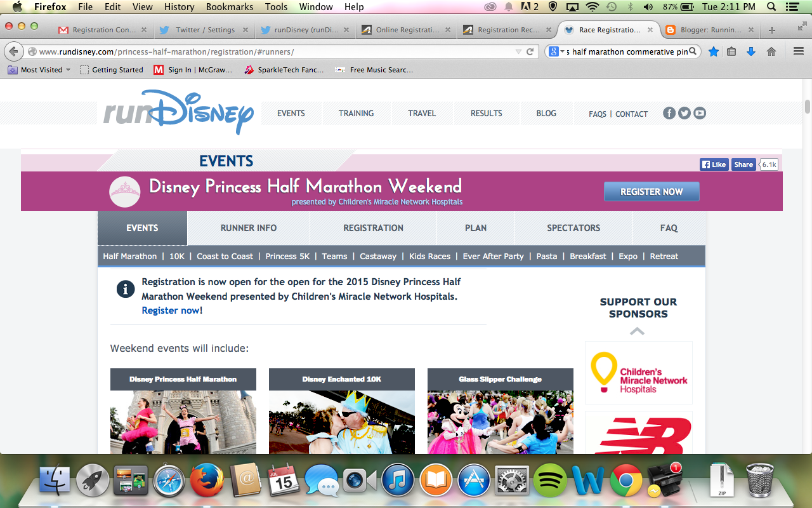Viewport: 812px width, 508px height.
Task: Go to the TRAINING navigation link
Action: point(356,113)
